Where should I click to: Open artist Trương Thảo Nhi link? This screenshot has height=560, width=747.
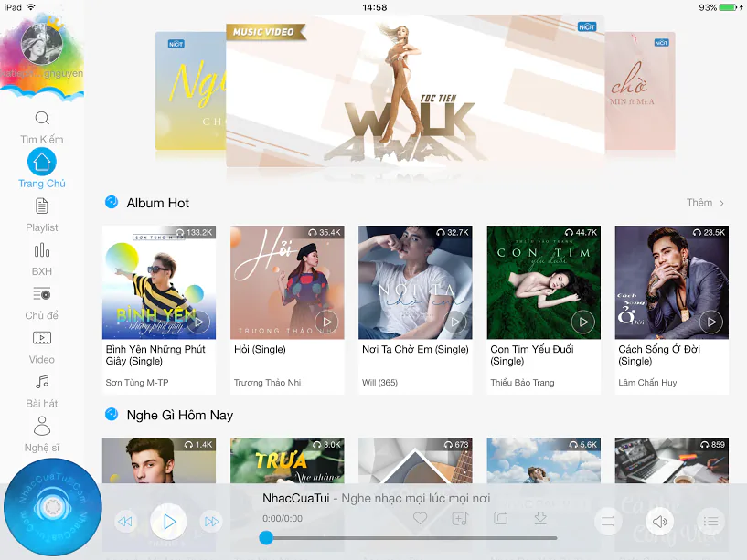pos(267,383)
